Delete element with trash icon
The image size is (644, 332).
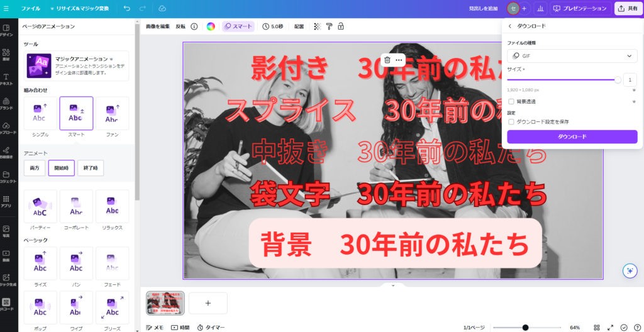coord(387,60)
